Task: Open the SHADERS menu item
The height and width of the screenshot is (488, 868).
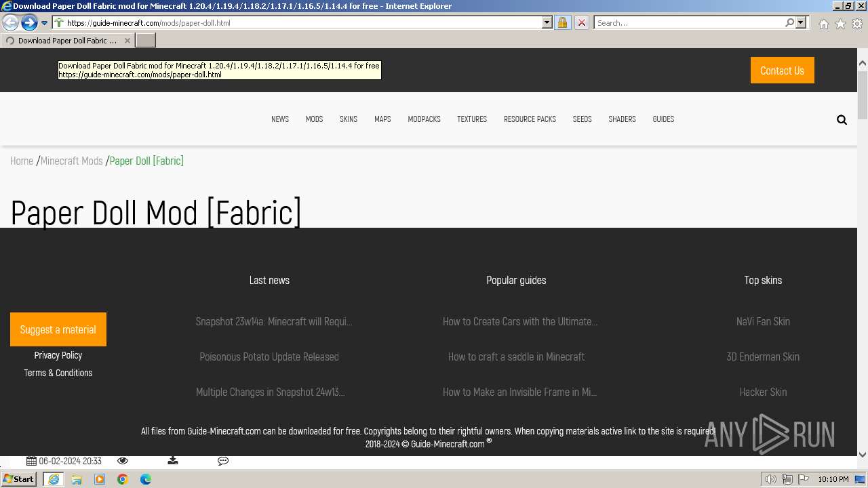Action: (x=622, y=119)
